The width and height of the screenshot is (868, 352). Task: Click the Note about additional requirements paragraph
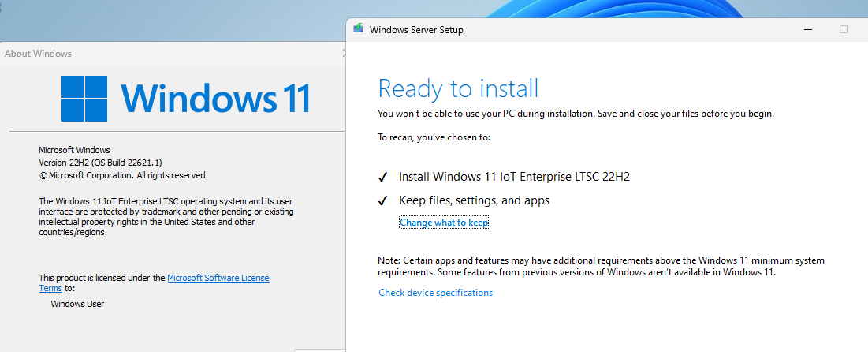(x=602, y=266)
